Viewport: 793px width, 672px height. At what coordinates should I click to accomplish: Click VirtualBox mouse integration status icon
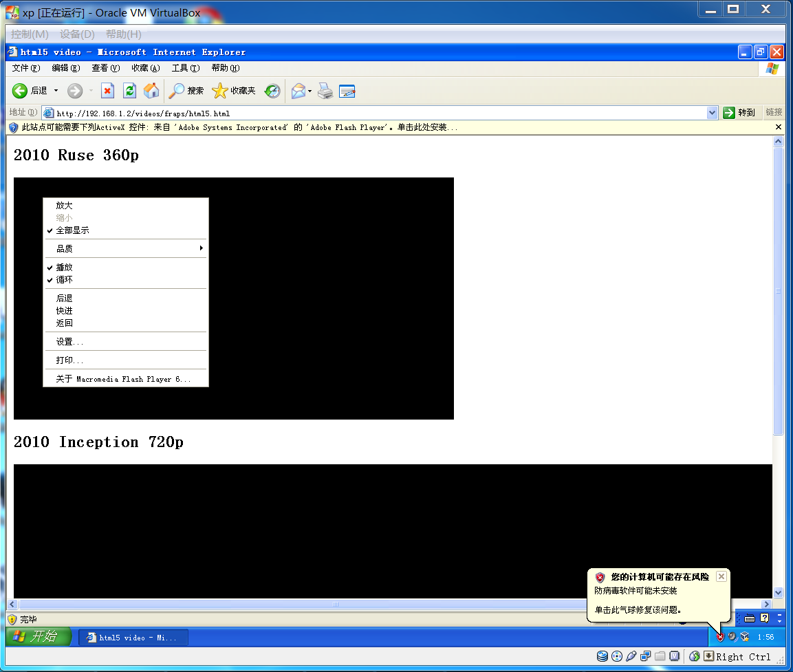point(695,656)
